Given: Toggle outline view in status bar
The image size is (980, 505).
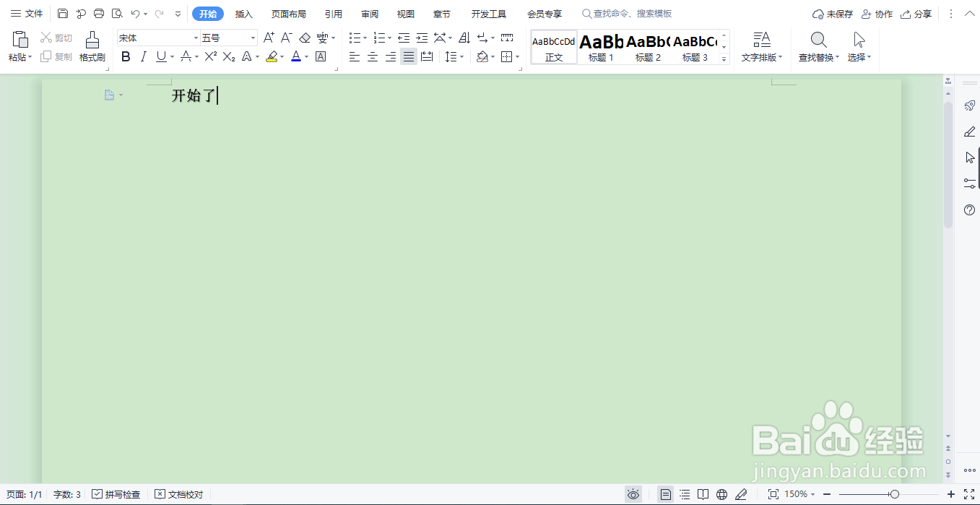Looking at the screenshot, I should [685, 495].
